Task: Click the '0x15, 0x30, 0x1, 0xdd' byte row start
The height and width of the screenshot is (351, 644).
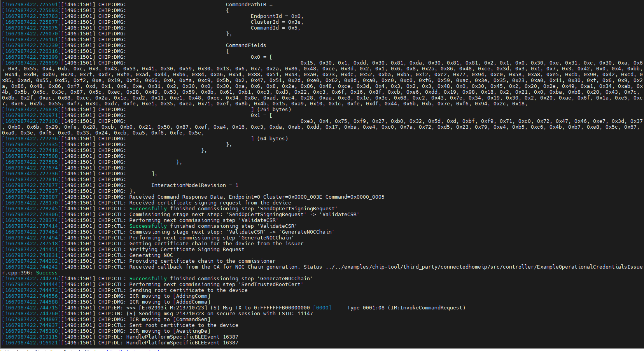Action: (333, 63)
